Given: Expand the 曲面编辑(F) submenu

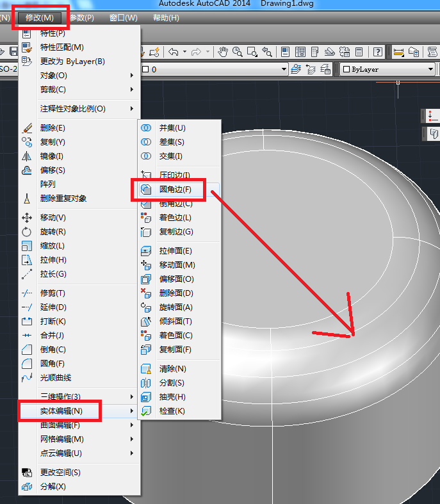Looking at the screenshot, I should (x=79, y=425).
